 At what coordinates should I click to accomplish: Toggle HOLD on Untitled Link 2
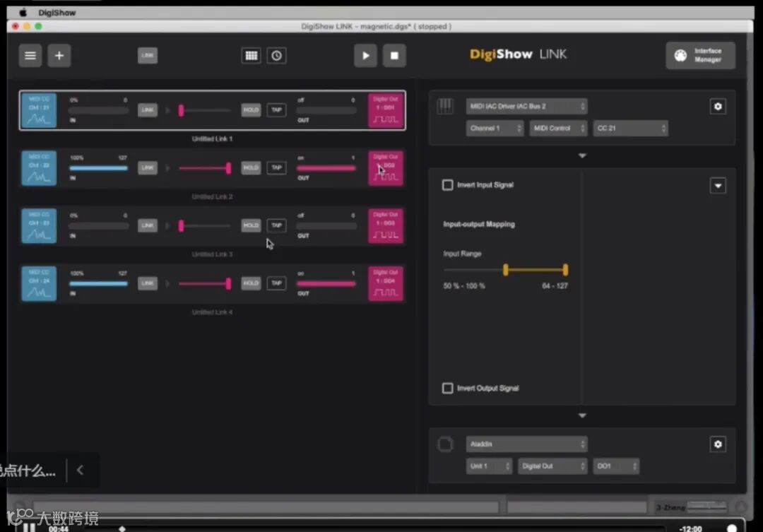pyautogui.click(x=251, y=168)
